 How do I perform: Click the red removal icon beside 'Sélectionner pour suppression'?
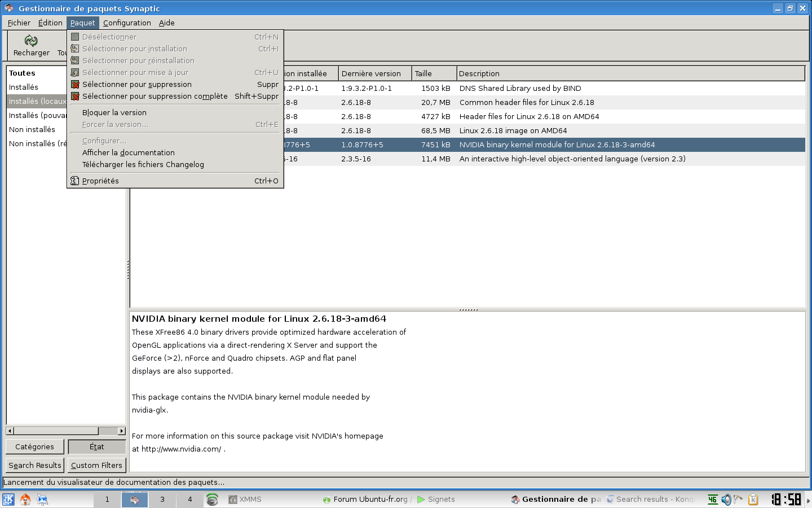click(x=75, y=84)
